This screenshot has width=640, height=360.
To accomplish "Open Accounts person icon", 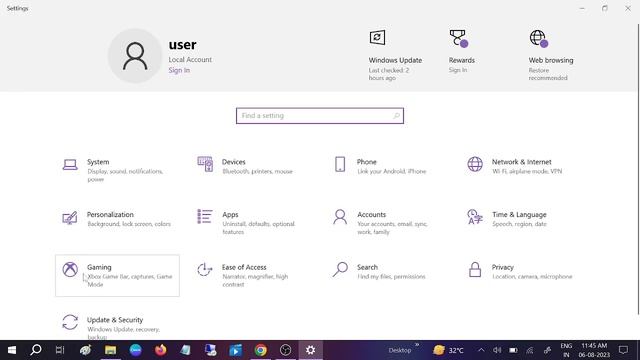I will (x=340, y=217).
